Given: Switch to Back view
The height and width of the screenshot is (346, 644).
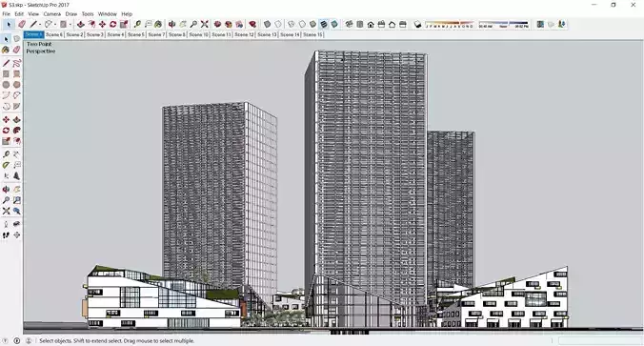Looking at the screenshot, I should click(392, 24).
